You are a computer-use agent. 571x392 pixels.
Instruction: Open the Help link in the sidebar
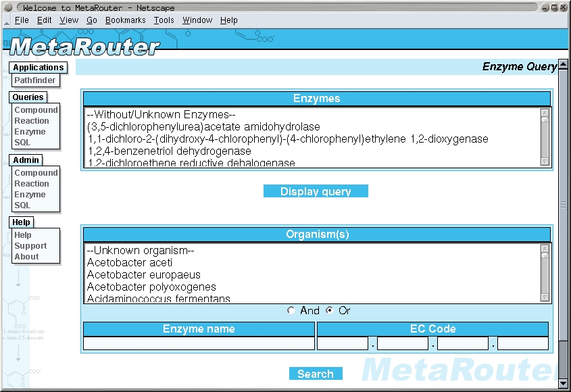pos(22,235)
